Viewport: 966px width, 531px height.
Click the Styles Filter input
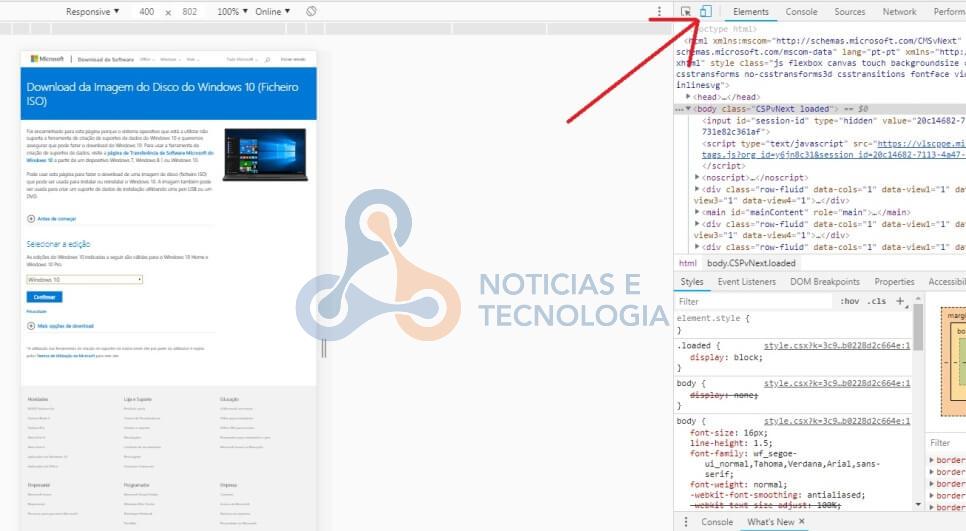[x=754, y=301]
